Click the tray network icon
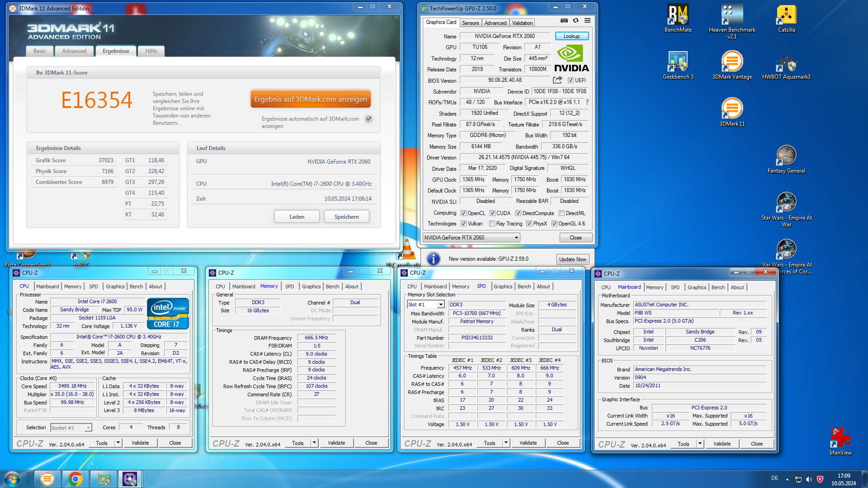This screenshot has height=488, width=868. [x=798, y=479]
